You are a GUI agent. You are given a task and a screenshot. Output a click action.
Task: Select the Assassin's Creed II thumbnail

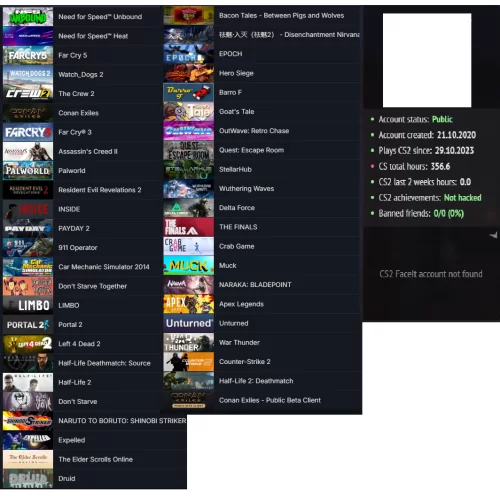(x=28, y=151)
